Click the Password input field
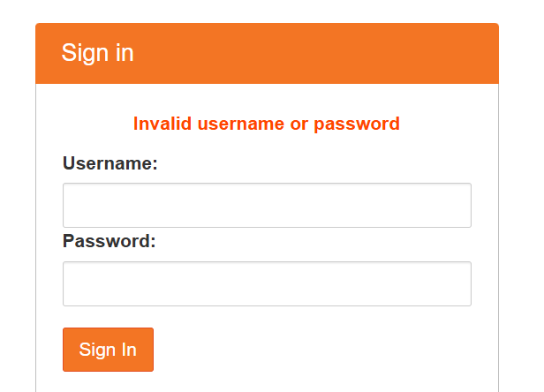 pyautogui.click(x=267, y=283)
